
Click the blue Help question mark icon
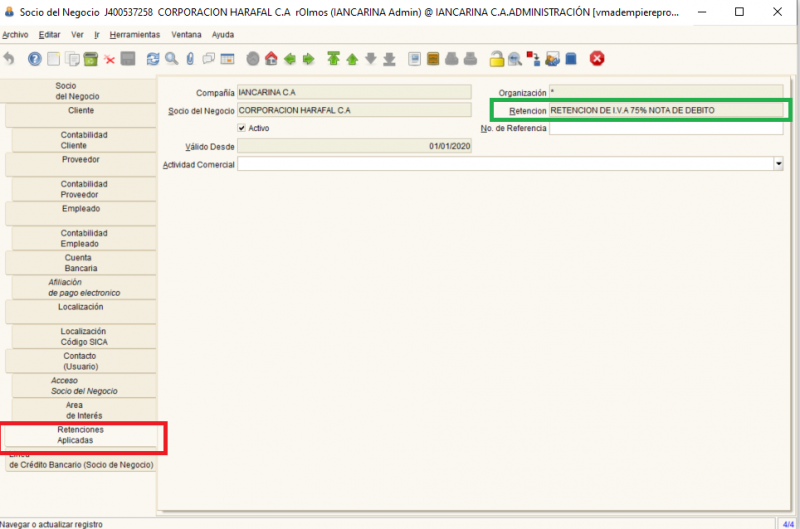(34, 59)
